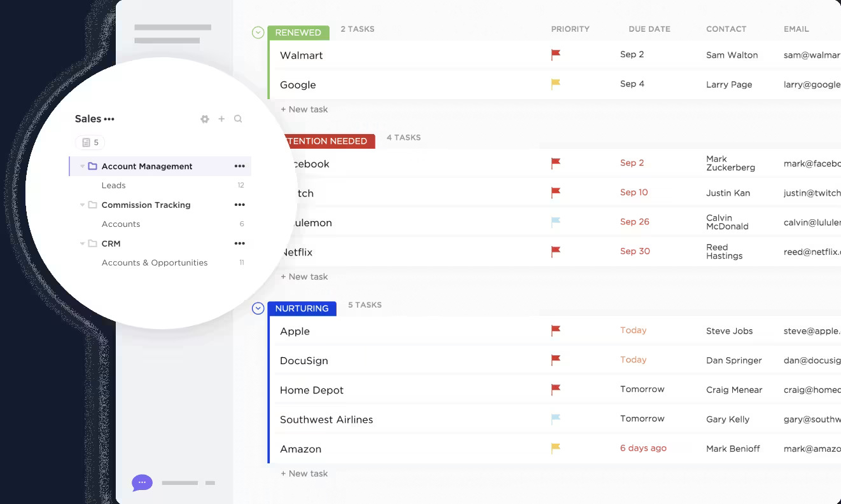Image resolution: width=841 pixels, height=504 pixels.
Task: Click the red priority flag for Home Depot
Action: tap(556, 390)
